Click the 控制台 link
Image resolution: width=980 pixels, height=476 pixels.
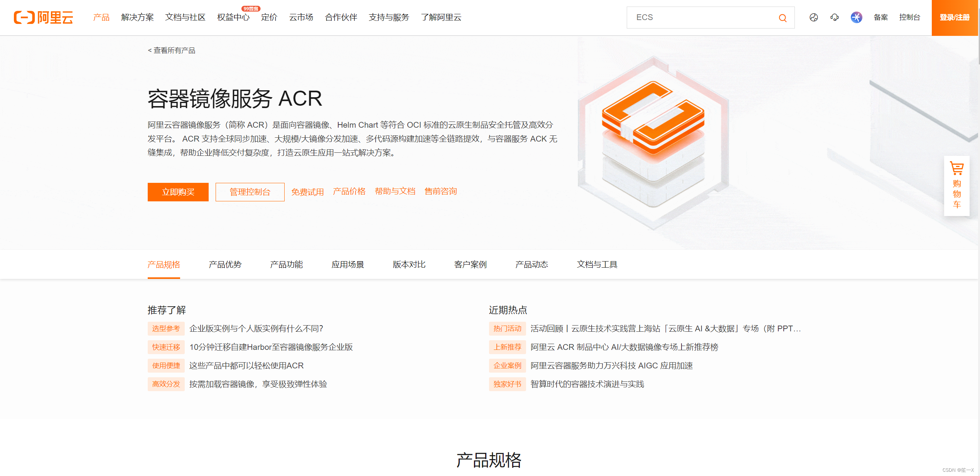909,17
